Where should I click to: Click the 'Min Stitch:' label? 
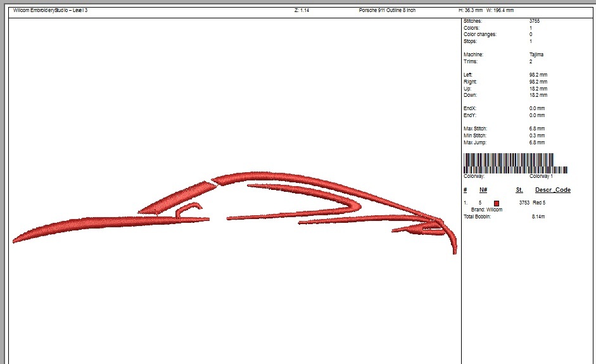[475, 135]
